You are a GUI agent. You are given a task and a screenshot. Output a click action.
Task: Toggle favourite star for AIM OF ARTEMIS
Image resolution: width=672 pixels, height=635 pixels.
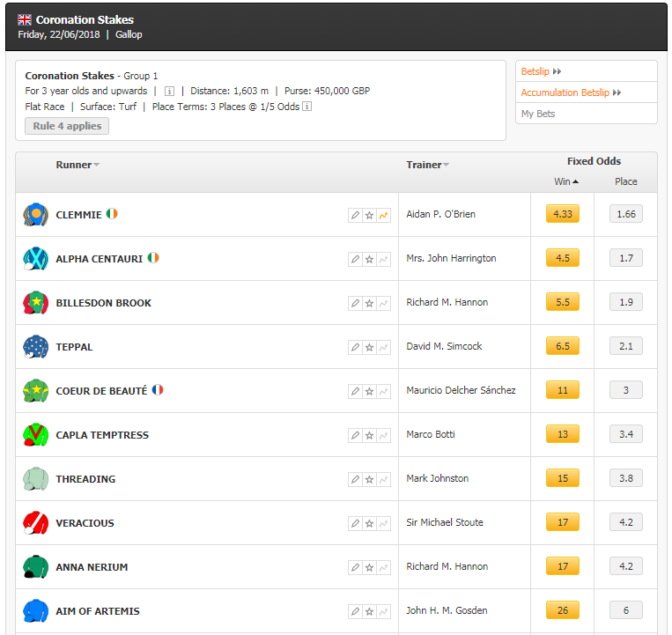tap(369, 611)
